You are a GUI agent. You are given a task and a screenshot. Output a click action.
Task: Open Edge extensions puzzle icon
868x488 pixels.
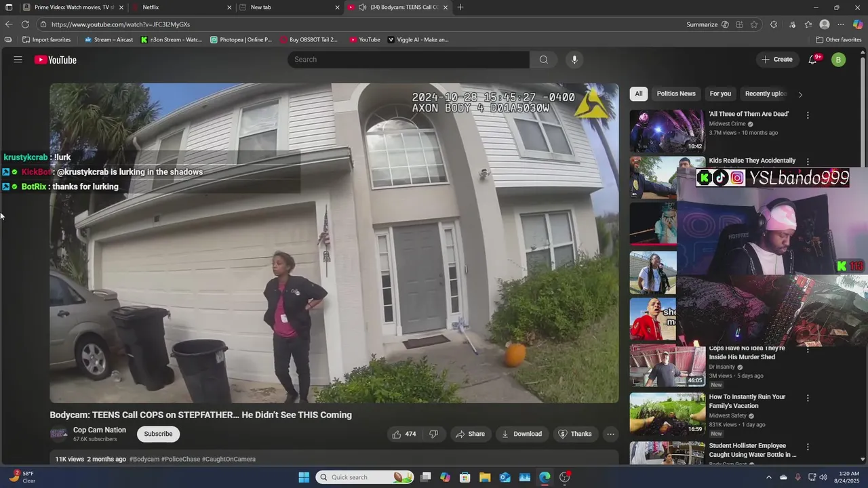(x=774, y=24)
